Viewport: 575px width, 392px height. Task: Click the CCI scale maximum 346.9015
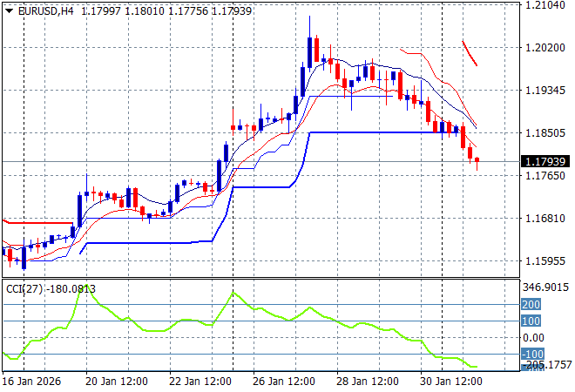pyautogui.click(x=545, y=287)
